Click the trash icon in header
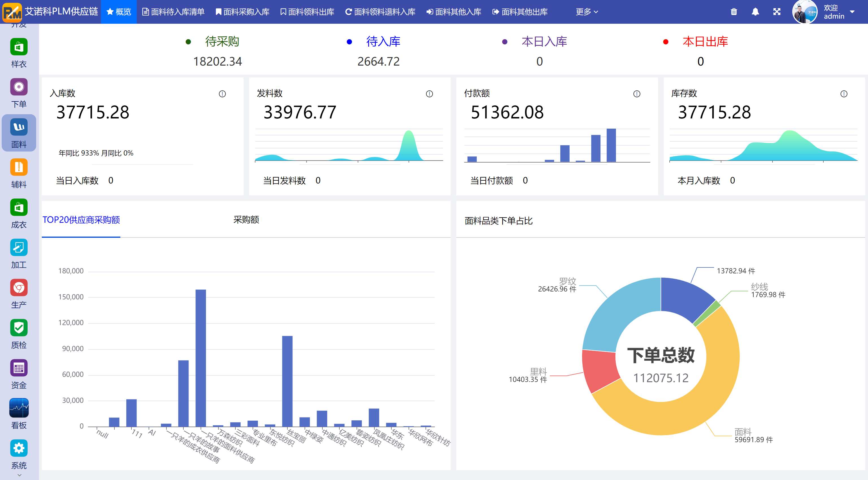Image resolution: width=868 pixels, height=480 pixels. pyautogui.click(x=734, y=12)
